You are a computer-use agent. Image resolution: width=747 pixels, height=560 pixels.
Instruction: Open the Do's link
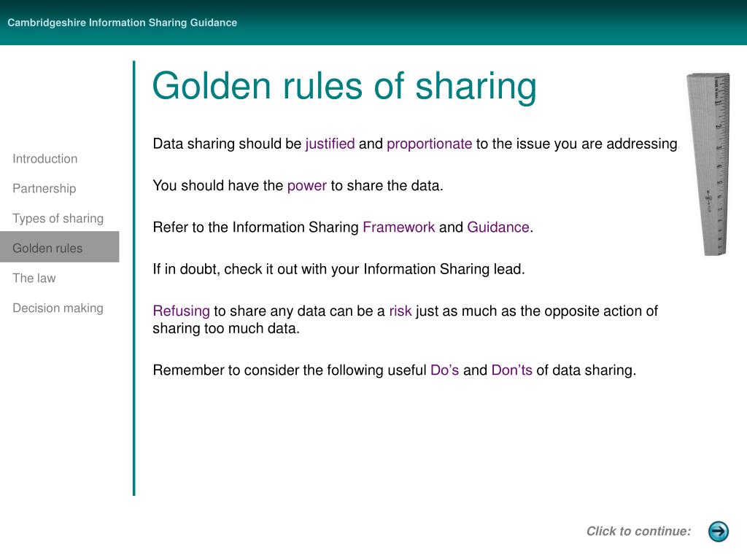[444, 370]
